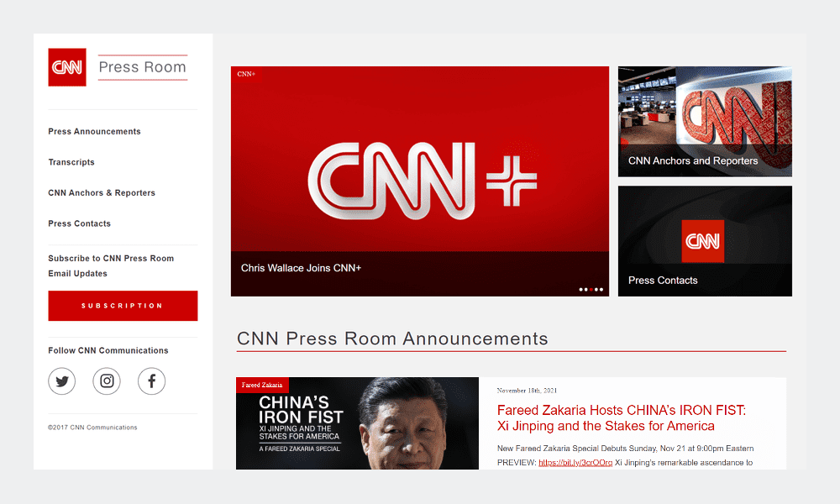Open the Transcripts sidebar link

click(71, 162)
